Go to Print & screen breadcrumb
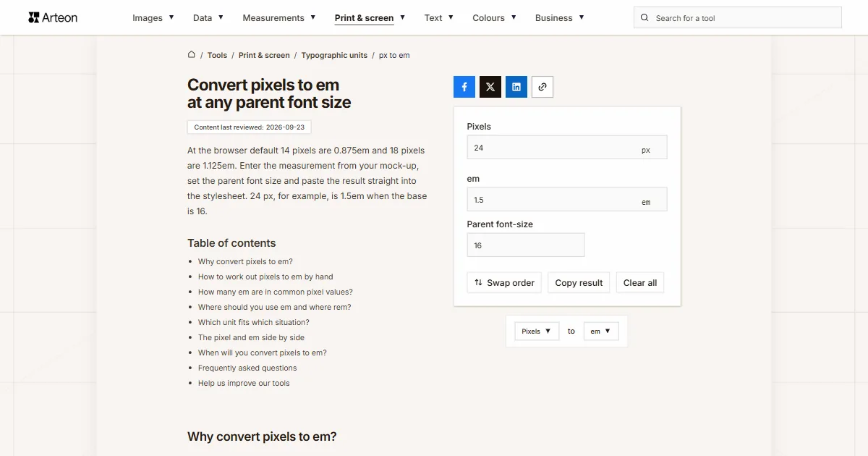 point(264,55)
